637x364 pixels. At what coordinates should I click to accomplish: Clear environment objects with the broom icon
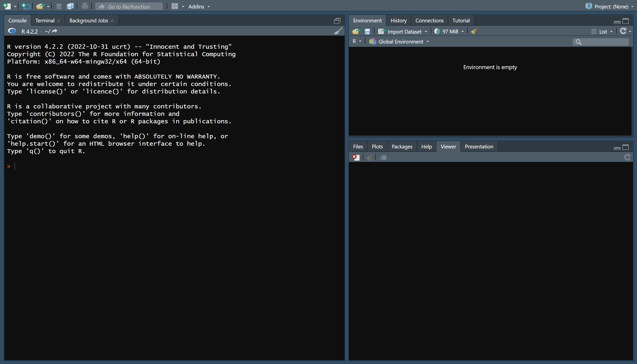tap(474, 31)
